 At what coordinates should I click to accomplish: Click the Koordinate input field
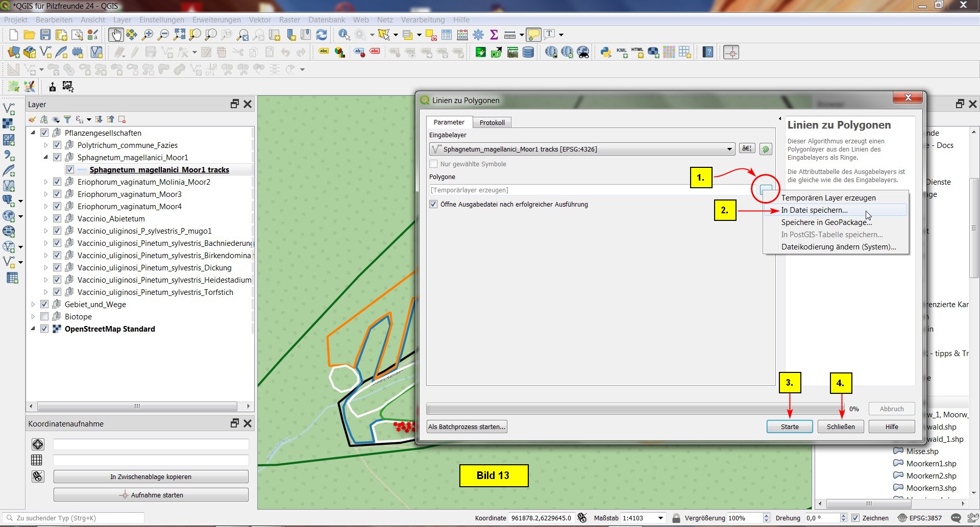coord(541,518)
